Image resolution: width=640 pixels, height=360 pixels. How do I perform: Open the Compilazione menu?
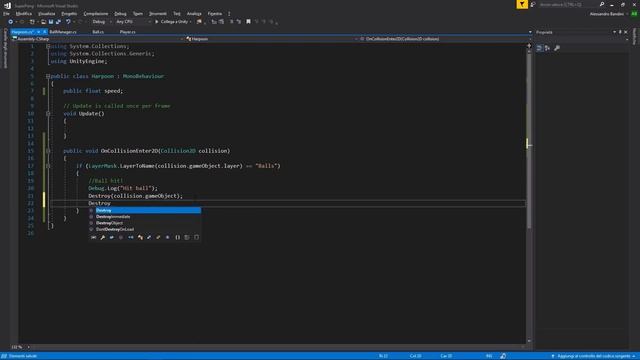[96, 14]
